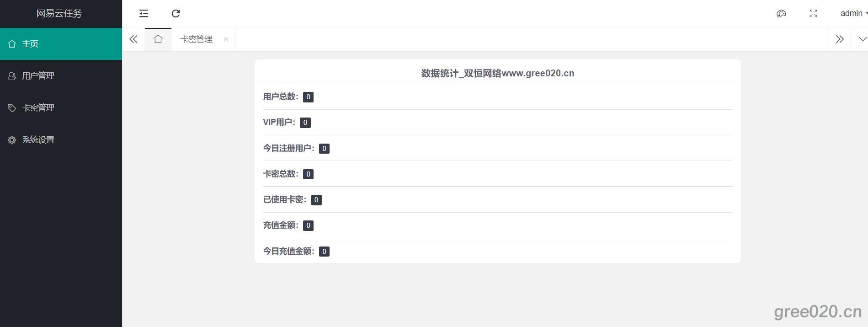This screenshot has height=327, width=868.
Task: Open 主页 in the sidebar
Action: point(30,44)
